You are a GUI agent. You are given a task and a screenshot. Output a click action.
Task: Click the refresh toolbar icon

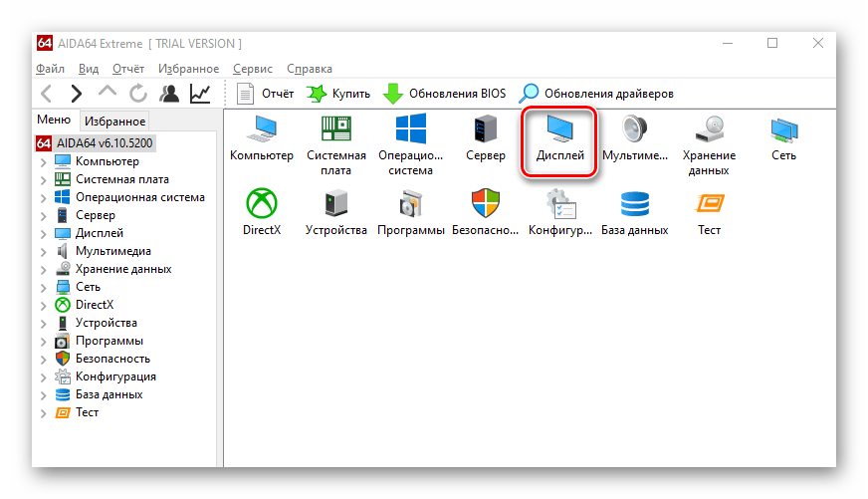(138, 94)
